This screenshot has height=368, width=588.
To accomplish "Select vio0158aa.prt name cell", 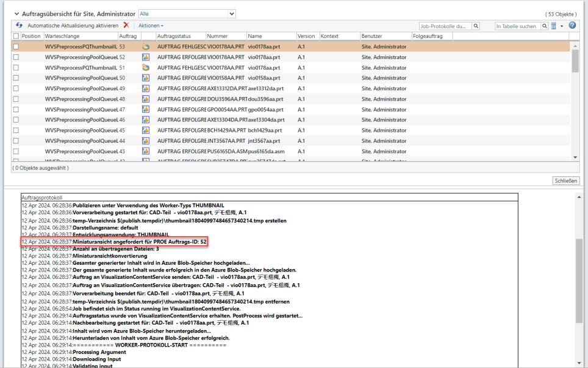I will pyautogui.click(x=264, y=78).
